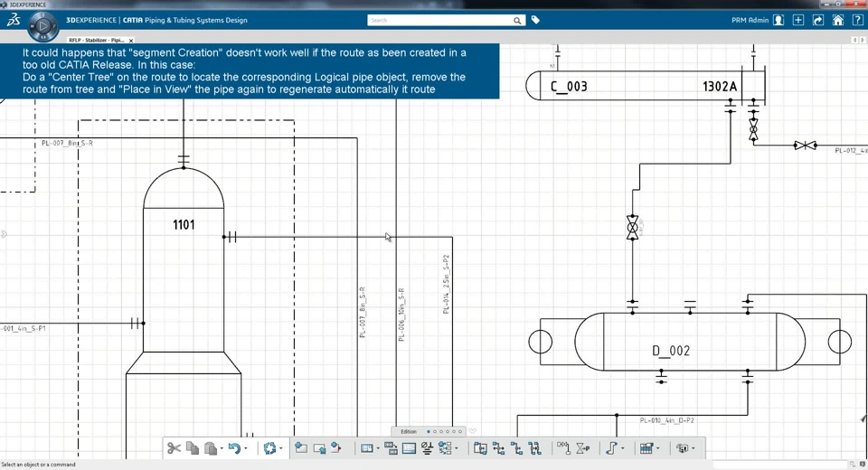
Task: Click the 3D cubes icon at toolbar end
Action: tap(683, 448)
